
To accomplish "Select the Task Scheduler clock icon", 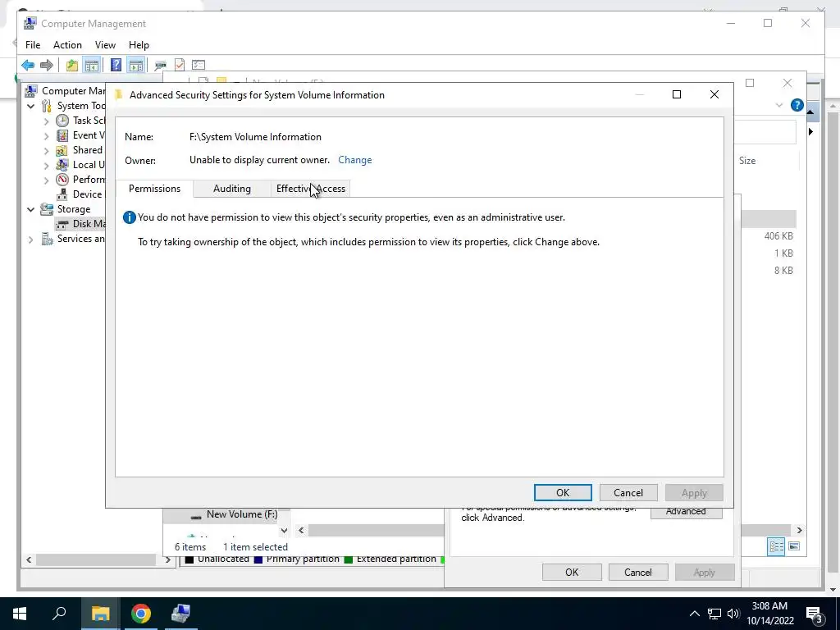I will [62, 121].
